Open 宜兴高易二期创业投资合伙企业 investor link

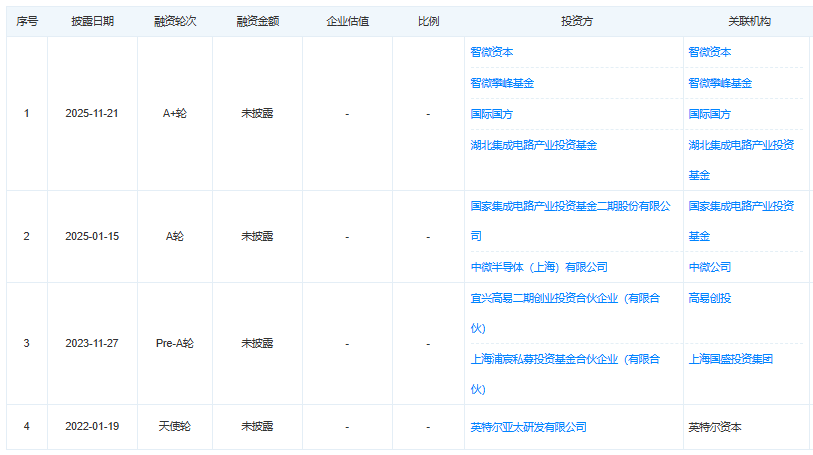pos(565,313)
